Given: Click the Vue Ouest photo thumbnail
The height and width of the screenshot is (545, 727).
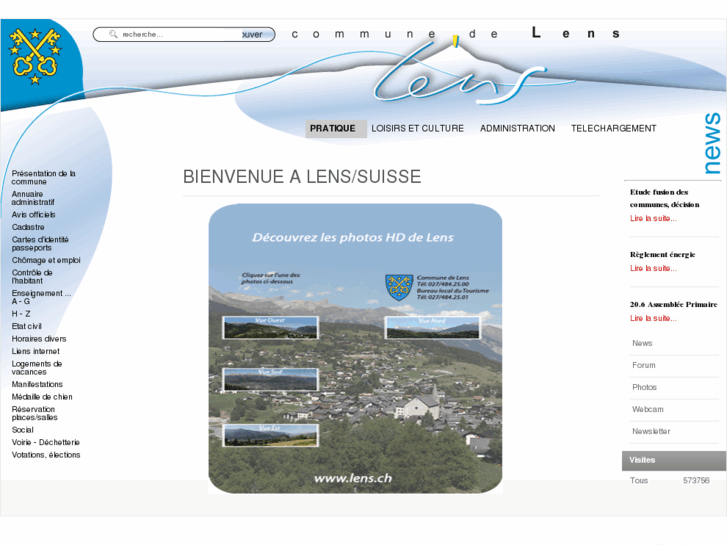Looking at the screenshot, I should pos(270,327).
